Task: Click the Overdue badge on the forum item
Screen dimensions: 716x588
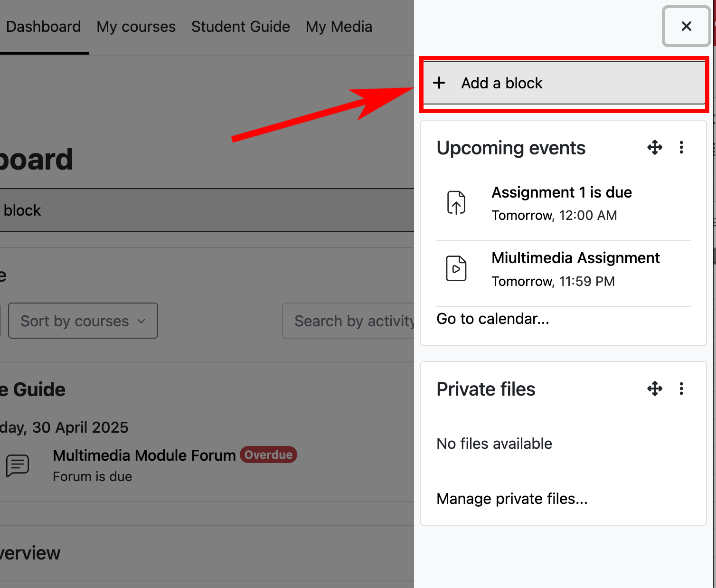Action: tap(268, 455)
